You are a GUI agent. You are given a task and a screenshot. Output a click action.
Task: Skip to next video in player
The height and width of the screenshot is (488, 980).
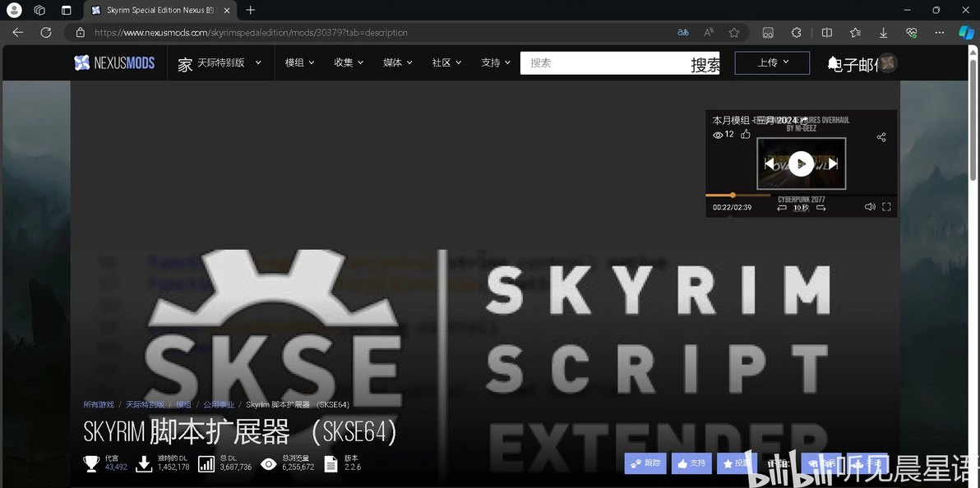point(832,163)
